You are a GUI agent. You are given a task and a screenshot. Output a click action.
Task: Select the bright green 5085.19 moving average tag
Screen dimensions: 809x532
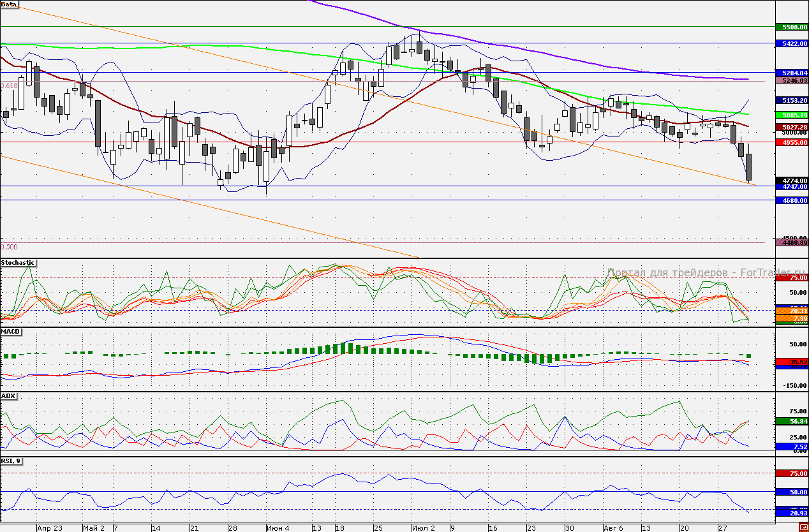pyautogui.click(x=791, y=115)
